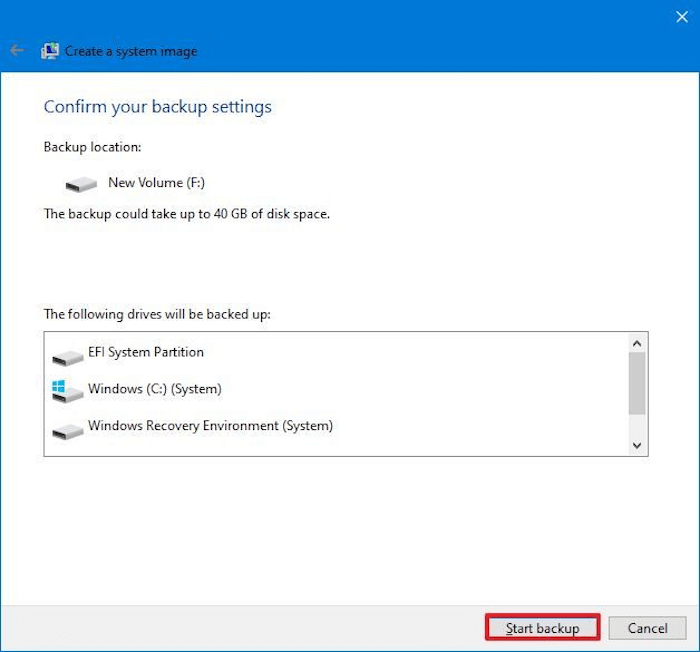
Task: Select the EFI System Partition entry
Action: 146,352
